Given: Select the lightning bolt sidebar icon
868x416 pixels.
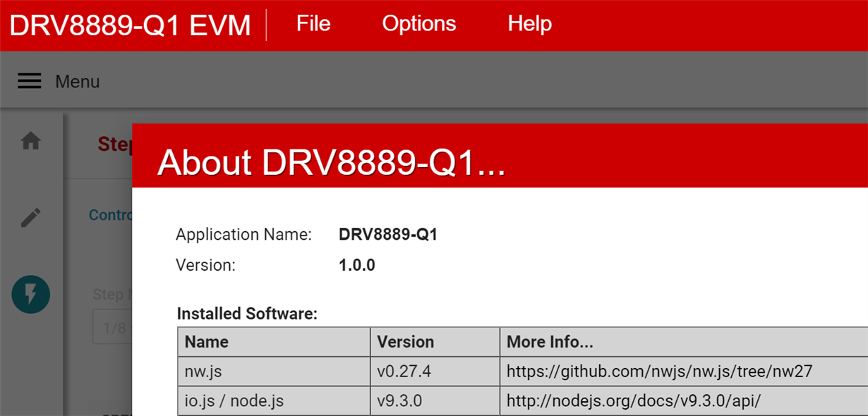Looking at the screenshot, I should pos(30,294).
